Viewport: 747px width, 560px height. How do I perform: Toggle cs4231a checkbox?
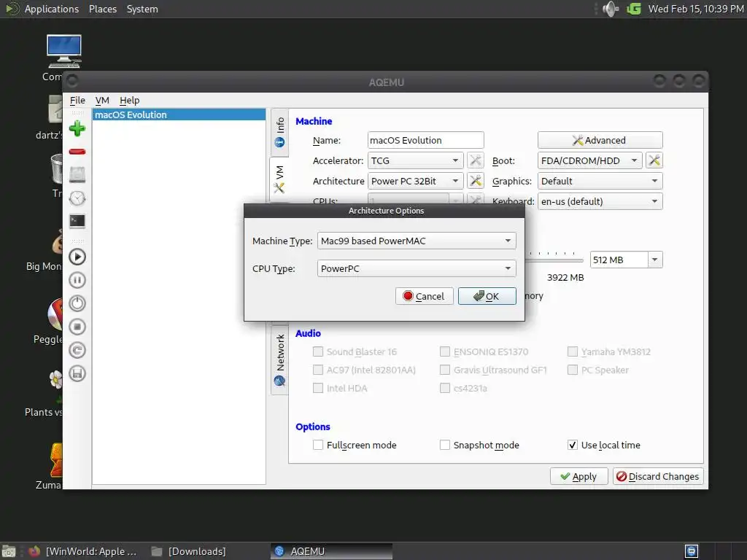pos(445,388)
